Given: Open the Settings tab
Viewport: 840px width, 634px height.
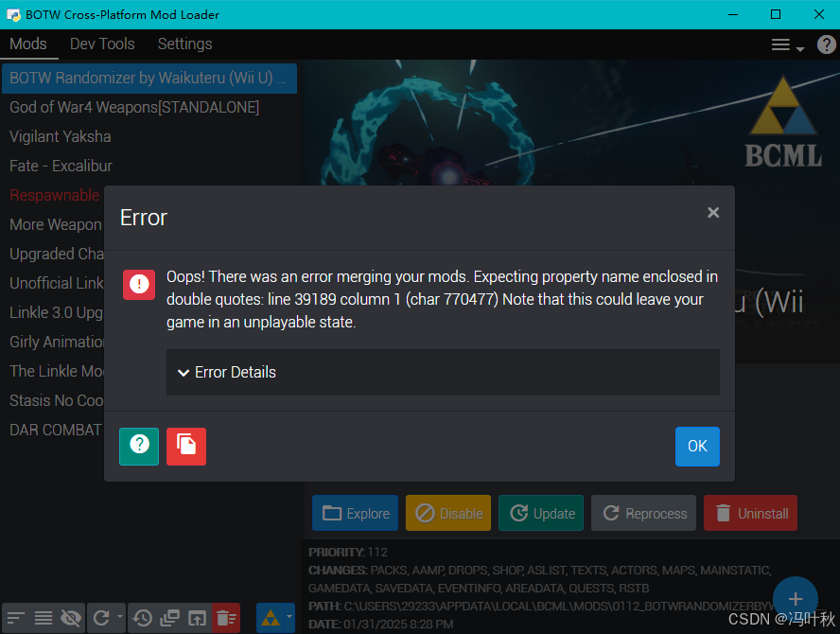Looking at the screenshot, I should pos(184,44).
